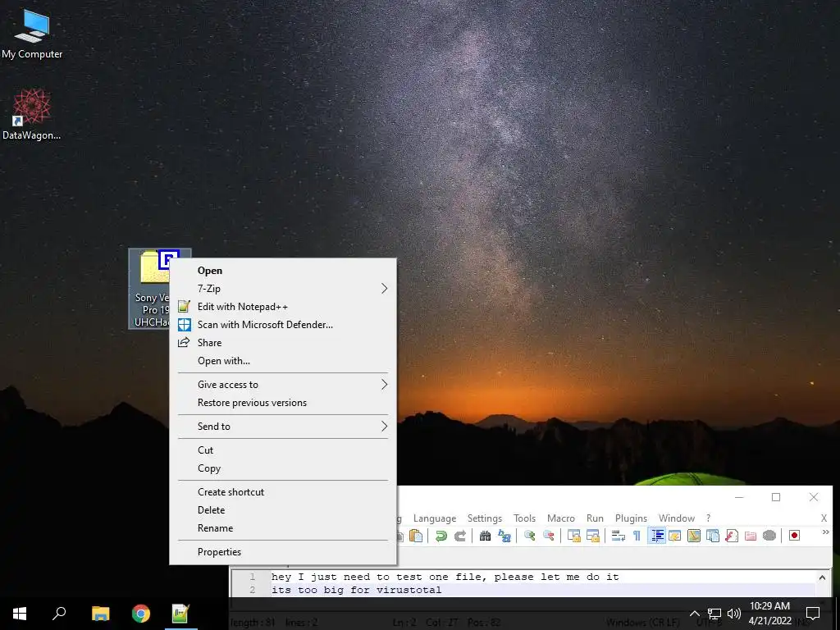
Task: Open Find with the binoculars icon
Action: pyautogui.click(x=486, y=536)
